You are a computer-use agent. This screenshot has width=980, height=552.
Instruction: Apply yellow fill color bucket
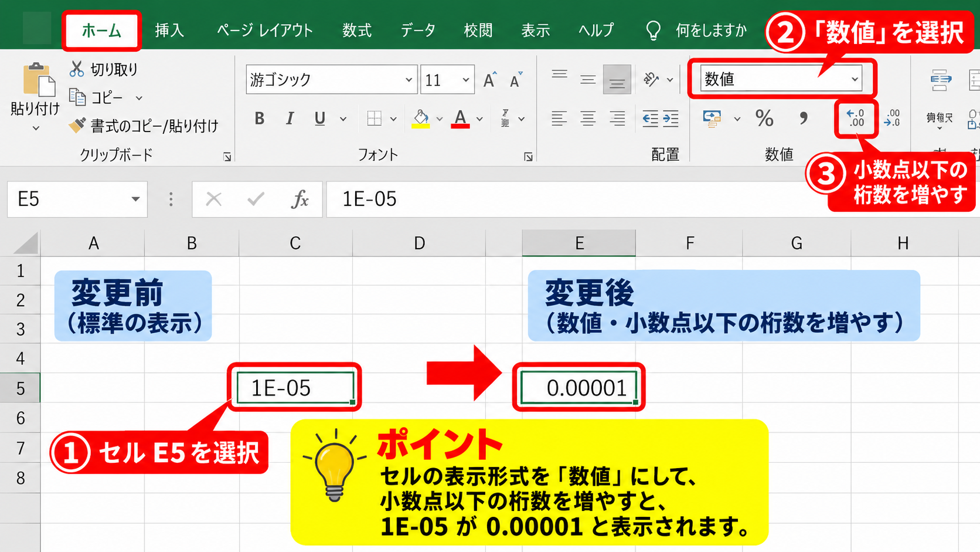(421, 118)
